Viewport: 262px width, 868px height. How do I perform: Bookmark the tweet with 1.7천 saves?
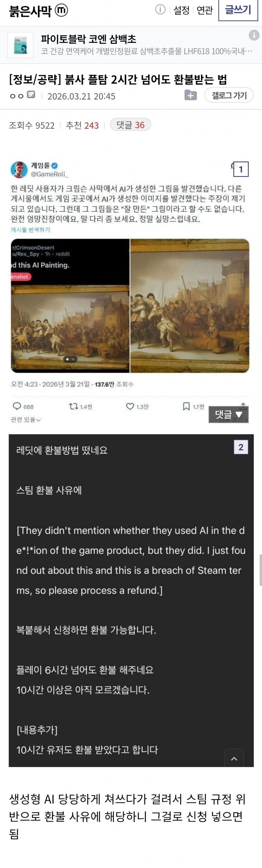186,406
